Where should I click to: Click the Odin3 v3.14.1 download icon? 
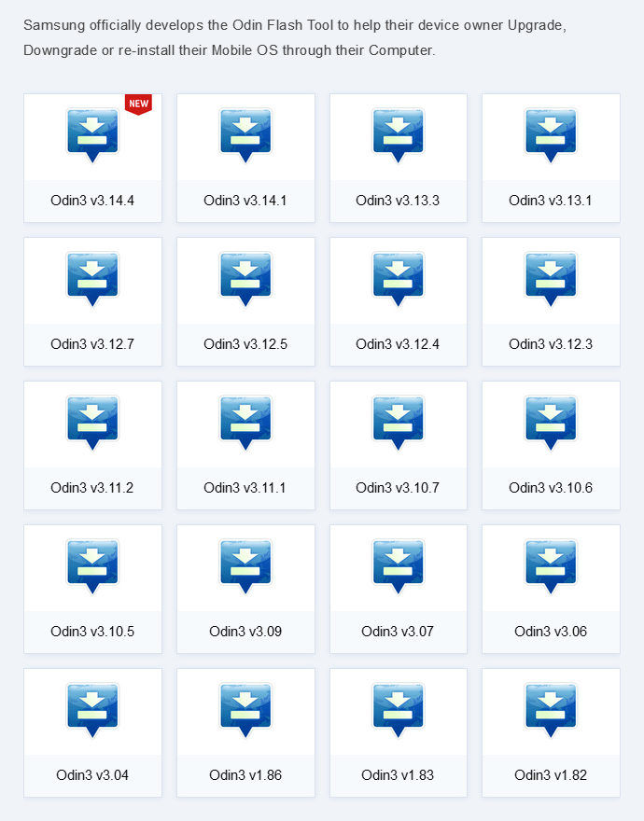tap(245, 135)
